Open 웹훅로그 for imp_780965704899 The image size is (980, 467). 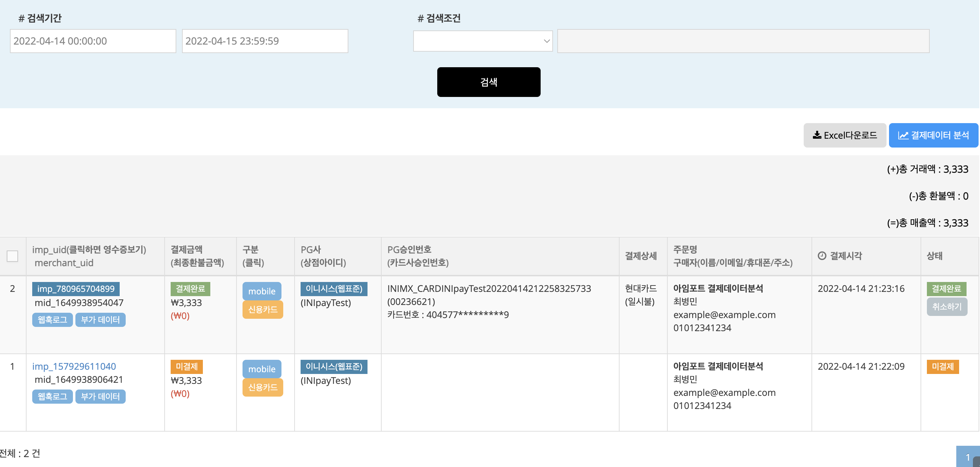click(52, 319)
